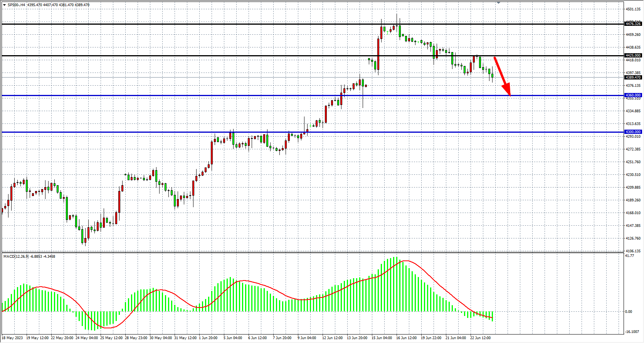Click the 15 Jun 04:00 time label
Image resolution: width=644 pixels, height=343 pixels.
point(382,338)
